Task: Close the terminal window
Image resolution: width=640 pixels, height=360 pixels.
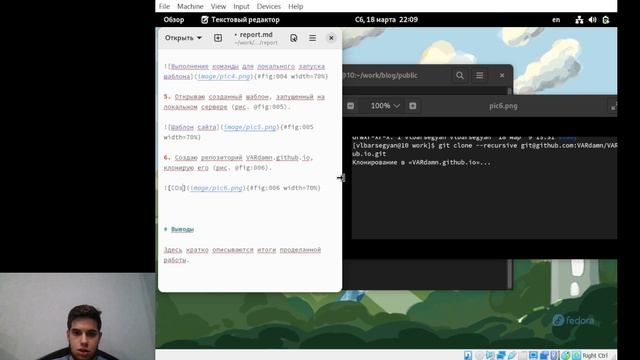Action: [502, 76]
